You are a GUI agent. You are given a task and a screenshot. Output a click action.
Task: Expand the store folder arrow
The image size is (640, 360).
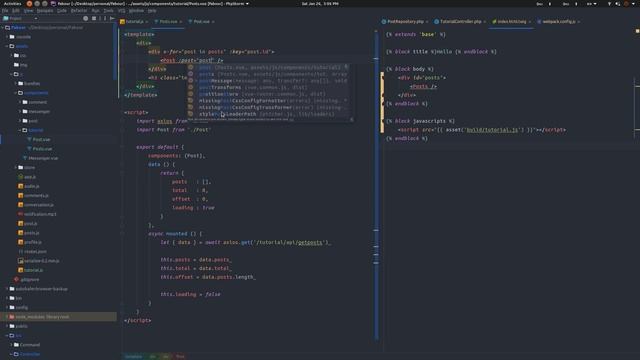[x=16, y=167]
